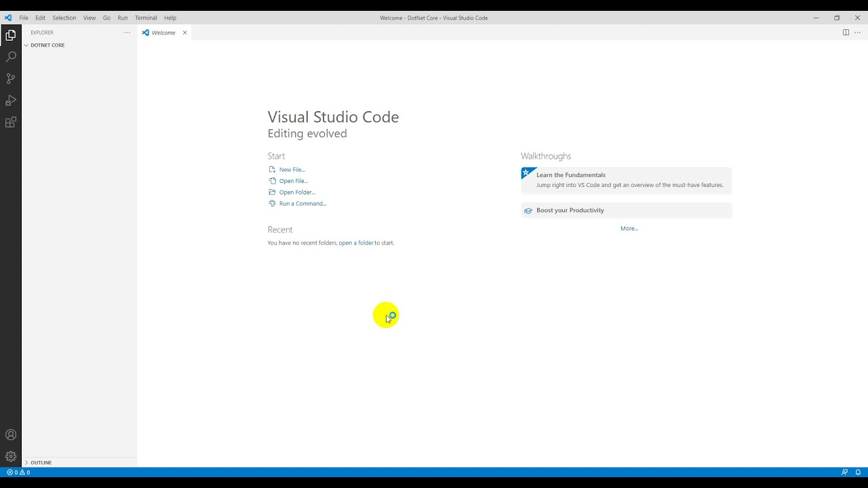
Task: Select the Welcome editor tab
Action: (165, 33)
